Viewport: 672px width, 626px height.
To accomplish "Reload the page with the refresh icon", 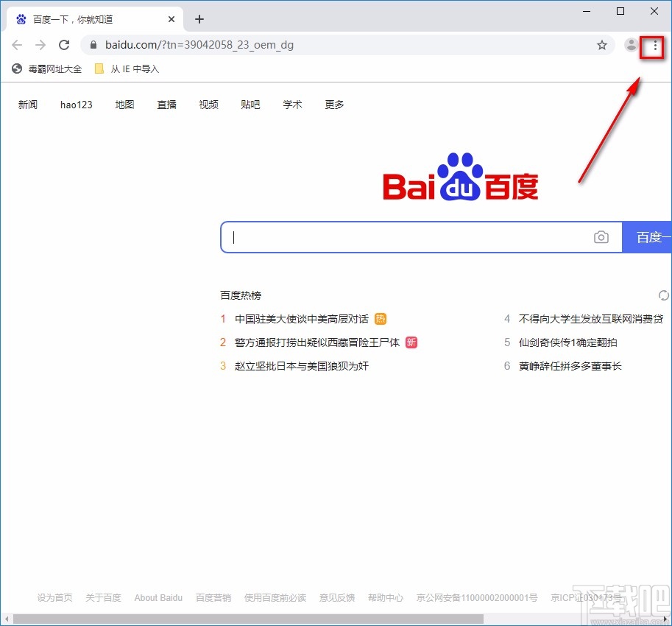I will point(64,44).
